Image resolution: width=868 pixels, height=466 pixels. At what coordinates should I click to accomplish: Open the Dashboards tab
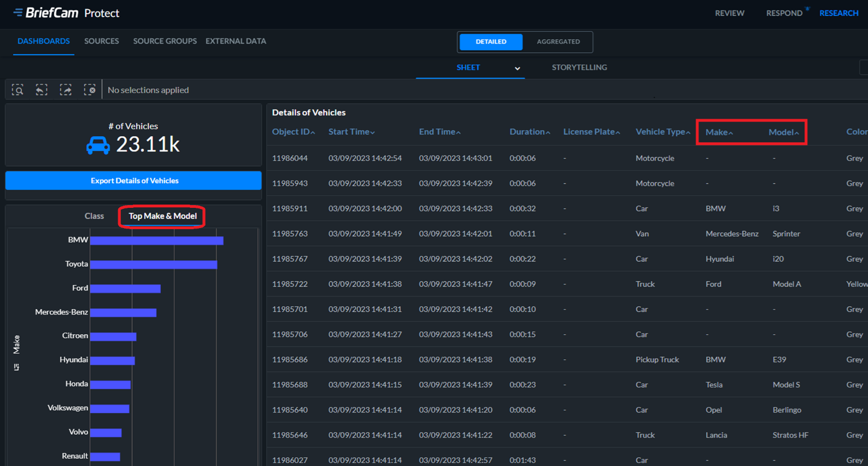44,41
